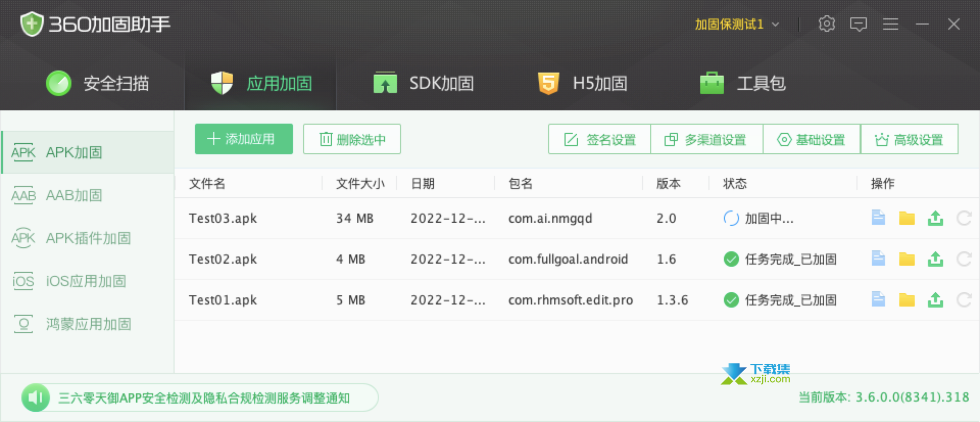
Task: Open 多渠道设置
Action: click(706, 139)
